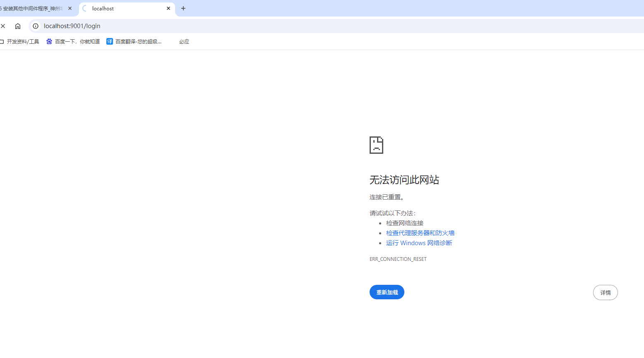Open the 运行 Windows 网络诊断 link
Screen dimensions: 644x358
click(x=418, y=243)
